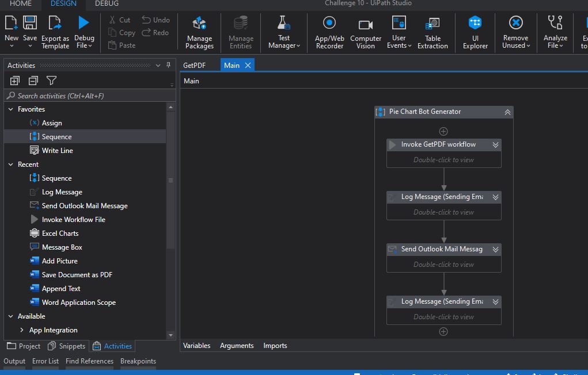Collapse all activities in the Activities panel
Screen dimensions: 588x375
coord(33,81)
